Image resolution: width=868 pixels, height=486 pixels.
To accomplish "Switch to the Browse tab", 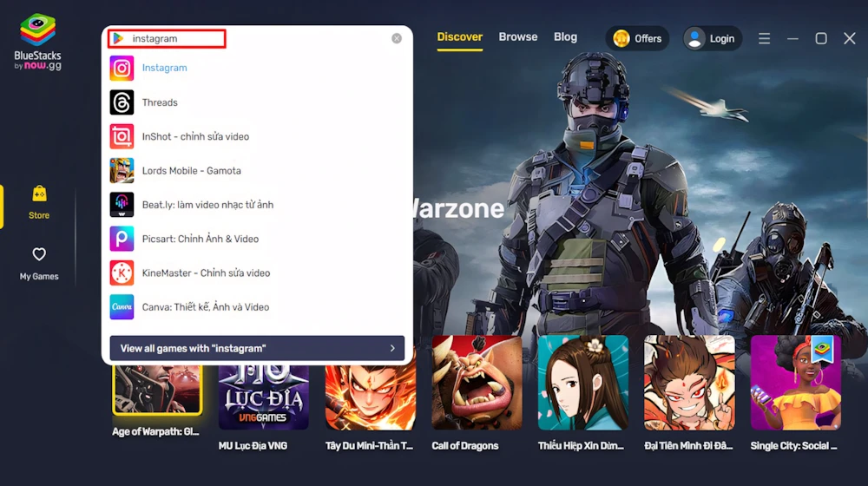I will coord(517,37).
